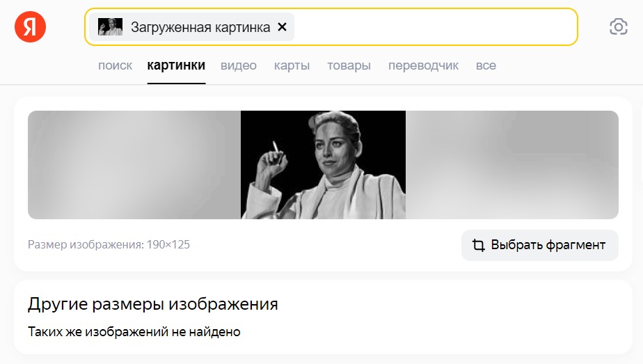Click the crop icon beside Выбрать фрагмент
The height and width of the screenshot is (364, 643).
[x=478, y=245]
